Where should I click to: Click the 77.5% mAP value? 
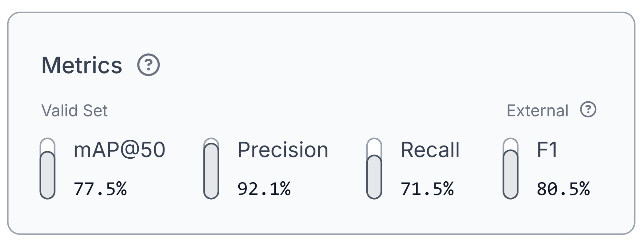[x=100, y=189]
